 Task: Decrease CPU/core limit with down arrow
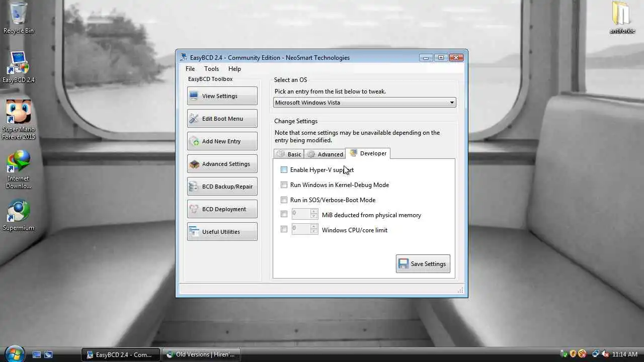pos(314,232)
